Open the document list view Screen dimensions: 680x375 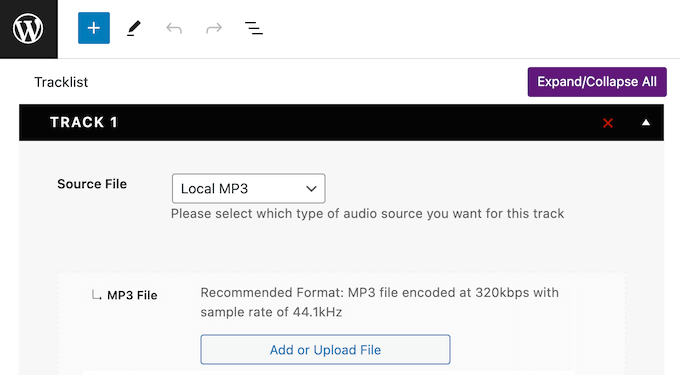click(254, 29)
